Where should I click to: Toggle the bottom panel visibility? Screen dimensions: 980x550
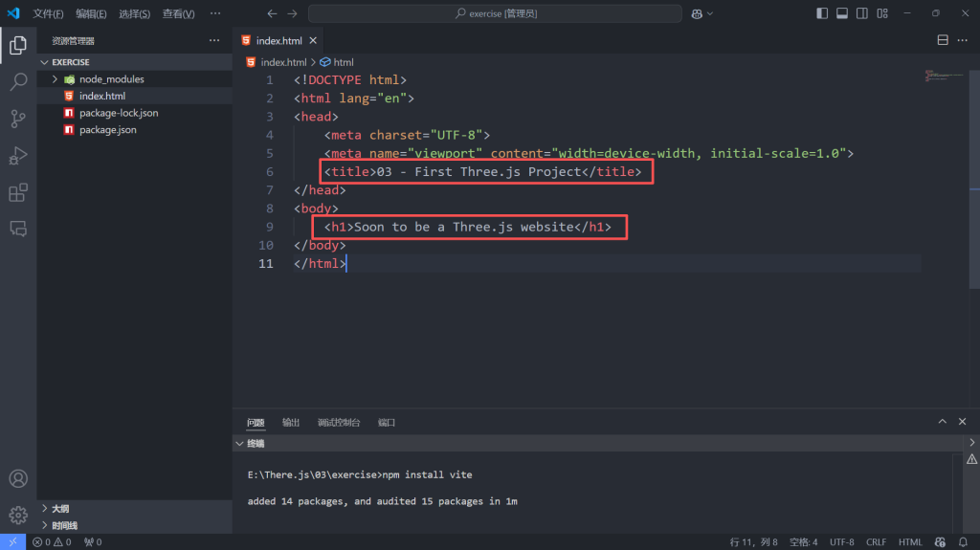(x=842, y=13)
